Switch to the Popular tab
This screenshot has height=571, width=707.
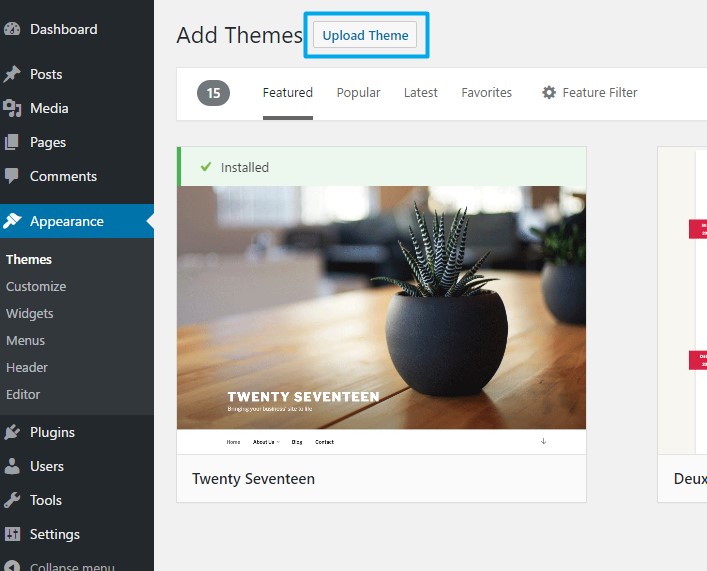(358, 93)
